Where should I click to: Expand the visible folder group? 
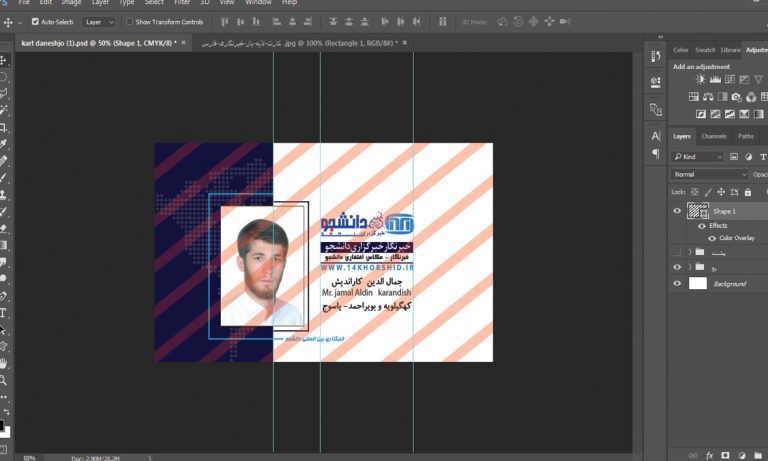coord(690,267)
